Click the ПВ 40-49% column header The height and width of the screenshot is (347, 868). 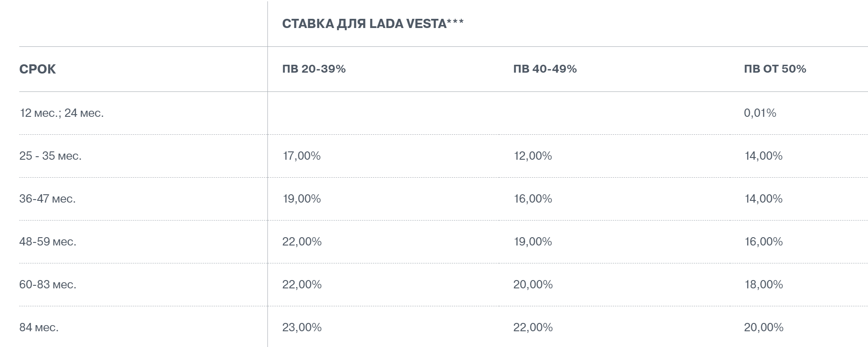tap(545, 69)
